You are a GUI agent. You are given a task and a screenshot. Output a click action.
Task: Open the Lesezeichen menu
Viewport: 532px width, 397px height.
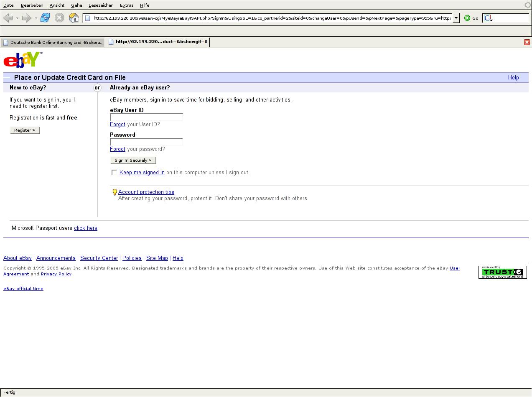pos(101,5)
